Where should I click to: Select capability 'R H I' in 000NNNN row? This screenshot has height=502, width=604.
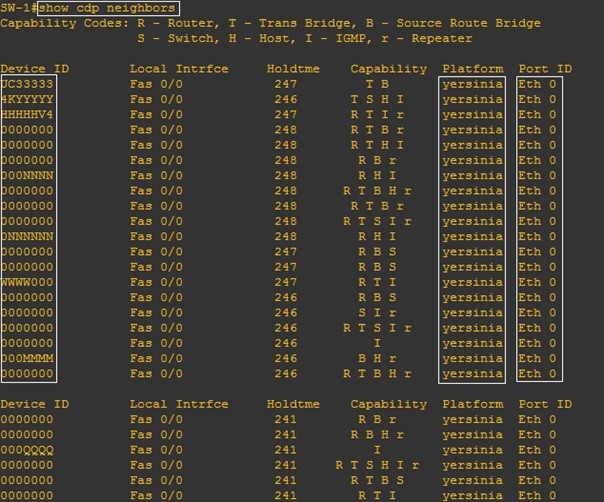pyautogui.click(x=377, y=176)
